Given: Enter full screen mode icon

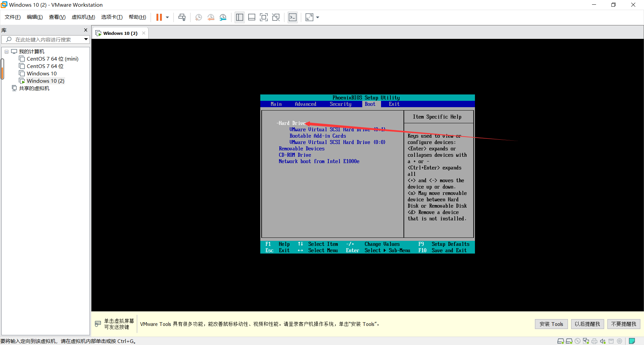Looking at the screenshot, I should click(264, 17).
